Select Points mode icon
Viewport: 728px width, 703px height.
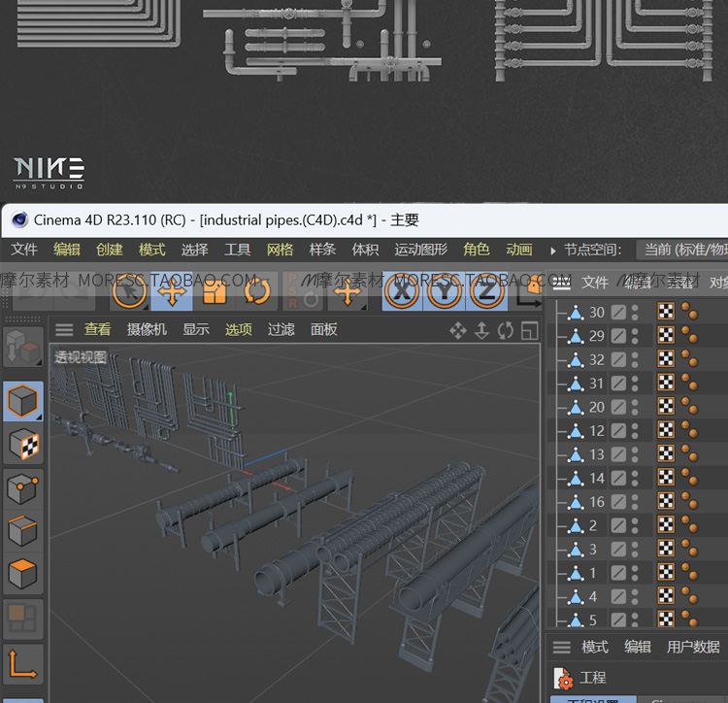point(22,488)
